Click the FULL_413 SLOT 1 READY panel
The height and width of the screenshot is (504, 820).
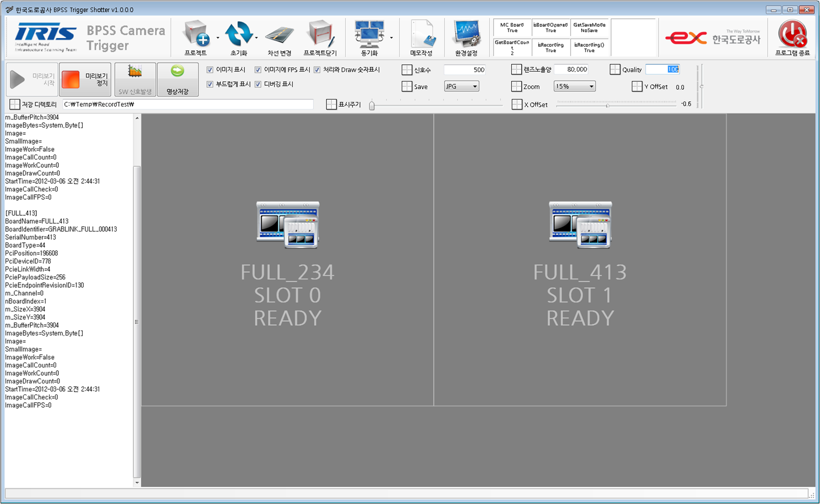[x=580, y=260]
